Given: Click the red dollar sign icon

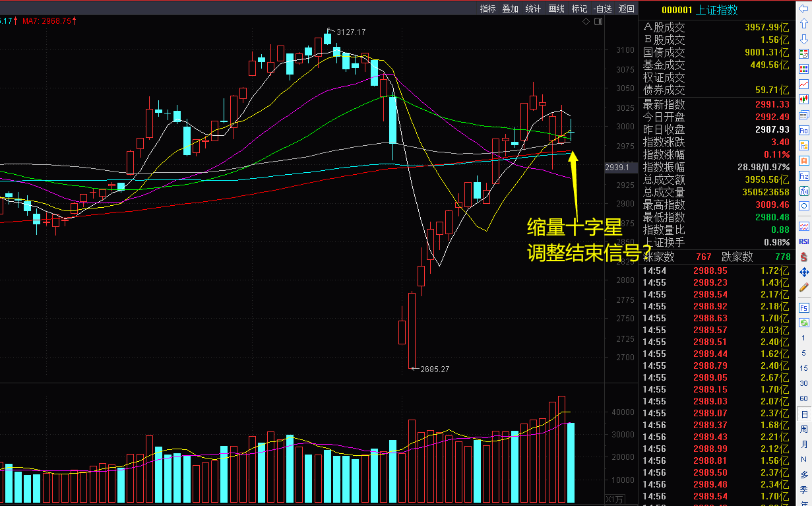Looking at the screenshot, I should coord(803,257).
